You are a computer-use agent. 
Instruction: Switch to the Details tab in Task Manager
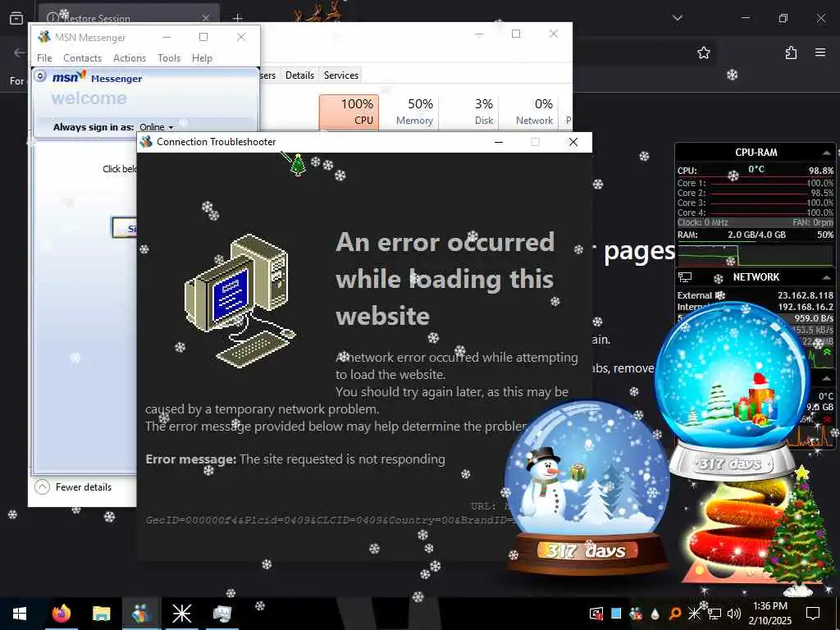tap(299, 75)
